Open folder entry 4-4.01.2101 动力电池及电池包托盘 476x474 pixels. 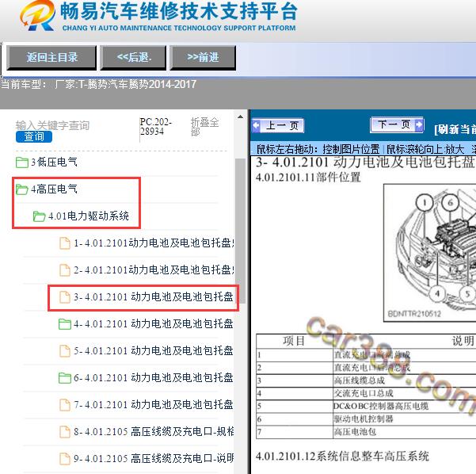tap(154, 324)
